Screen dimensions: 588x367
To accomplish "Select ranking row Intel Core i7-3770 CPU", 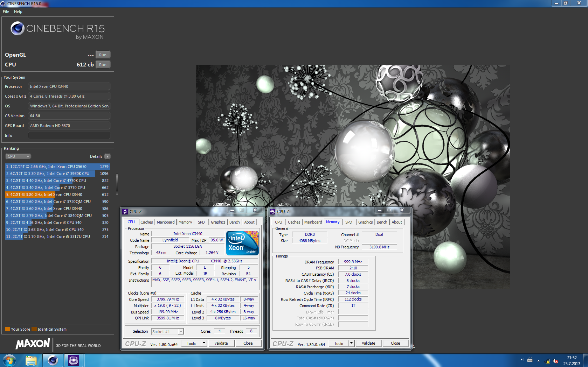I will pyautogui.click(x=57, y=188).
